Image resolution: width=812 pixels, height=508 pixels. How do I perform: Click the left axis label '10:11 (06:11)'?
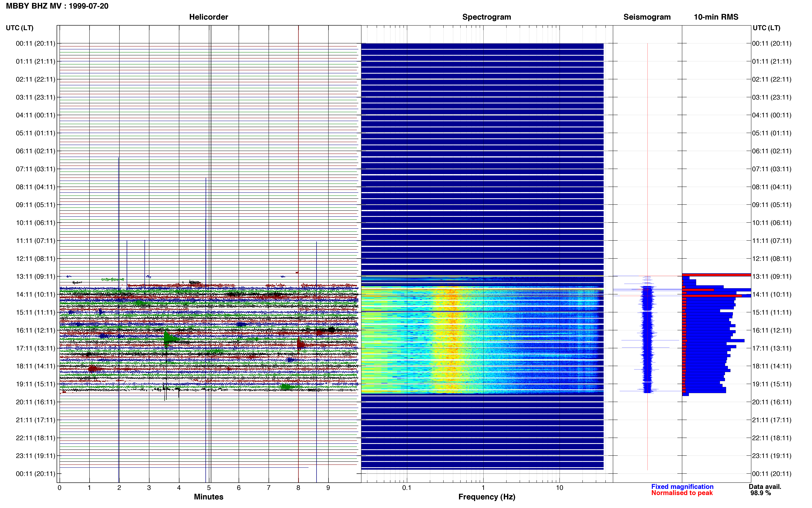tap(36, 223)
